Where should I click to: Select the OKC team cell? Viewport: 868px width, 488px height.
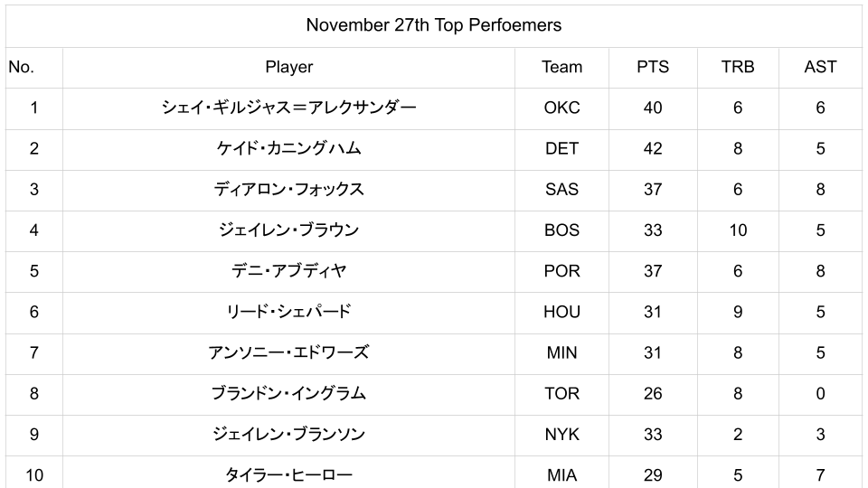561,108
